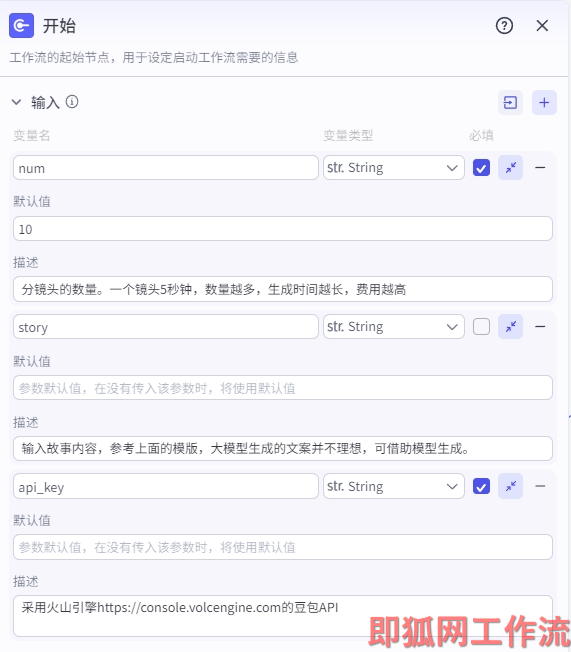Viewport: 571px width, 652px height.
Task: Open the type dropdown for num variable
Action: click(393, 168)
